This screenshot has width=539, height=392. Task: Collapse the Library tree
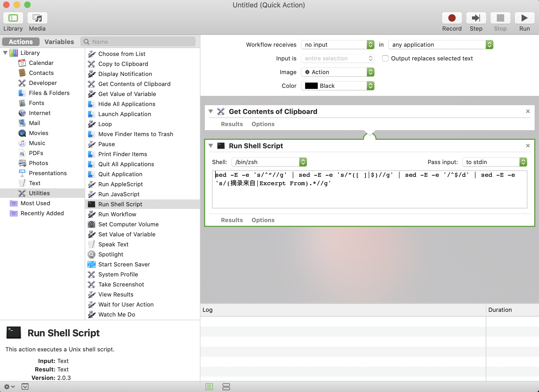5,53
